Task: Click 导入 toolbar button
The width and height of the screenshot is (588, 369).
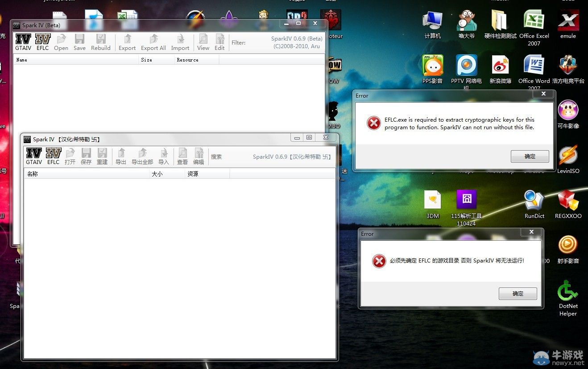Action: pyautogui.click(x=164, y=156)
